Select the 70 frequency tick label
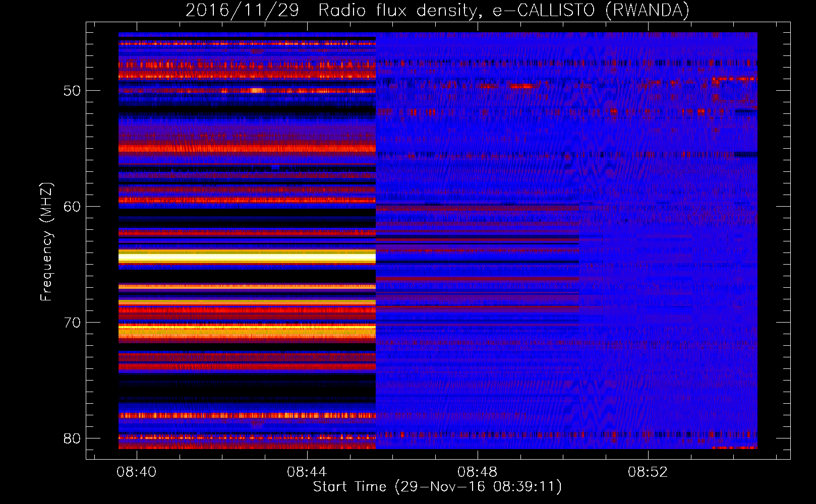The width and height of the screenshot is (816, 504). point(72,323)
